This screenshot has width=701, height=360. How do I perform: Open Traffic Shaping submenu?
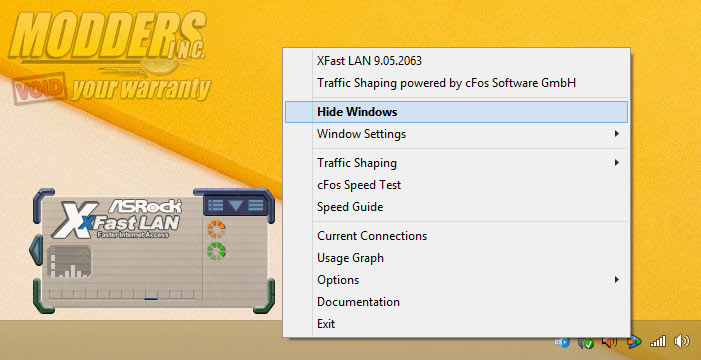pos(456,163)
